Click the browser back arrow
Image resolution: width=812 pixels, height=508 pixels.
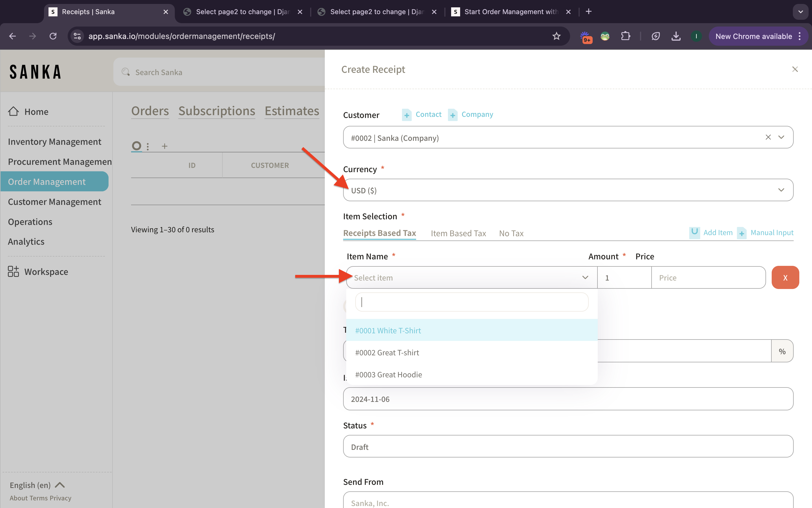12,36
